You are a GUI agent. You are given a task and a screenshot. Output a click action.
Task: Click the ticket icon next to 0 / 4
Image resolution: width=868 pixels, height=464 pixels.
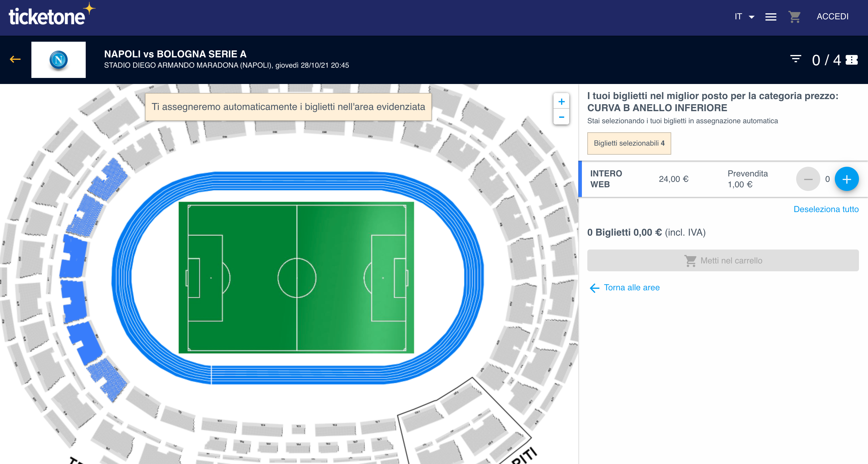[x=852, y=60]
